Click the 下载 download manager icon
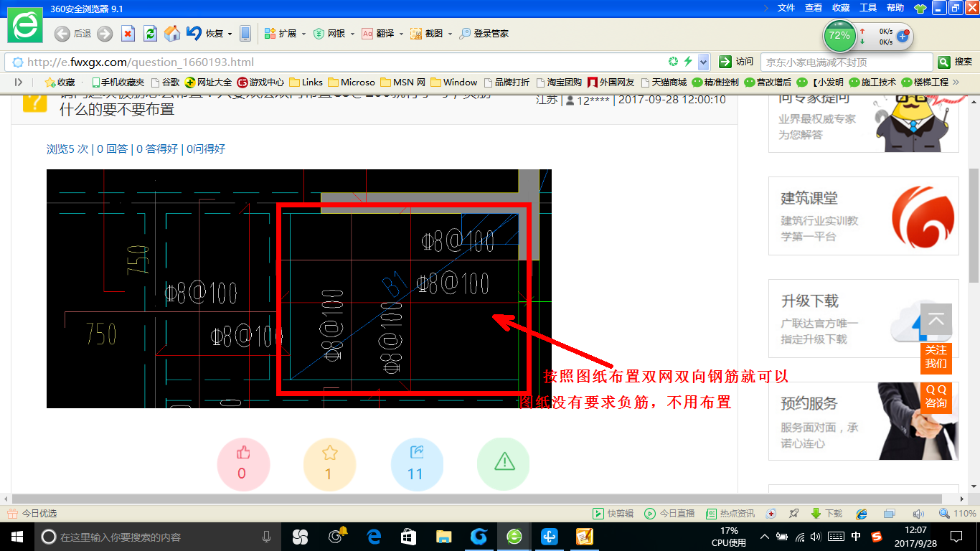This screenshot has width=980, height=551. coord(826,514)
